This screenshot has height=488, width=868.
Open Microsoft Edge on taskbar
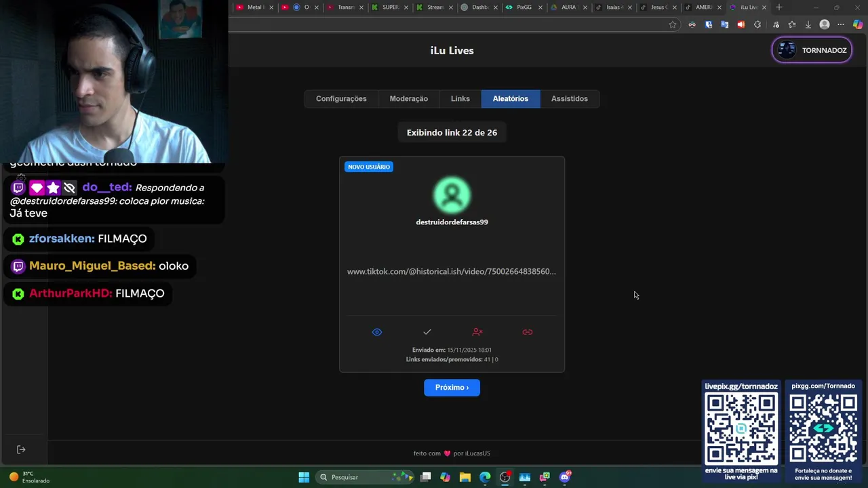(x=485, y=477)
